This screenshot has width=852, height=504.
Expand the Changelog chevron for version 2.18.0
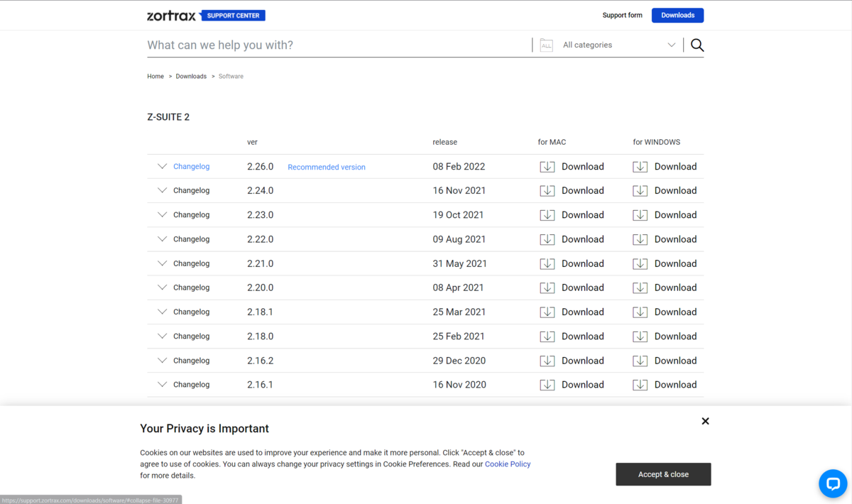(x=162, y=336)
